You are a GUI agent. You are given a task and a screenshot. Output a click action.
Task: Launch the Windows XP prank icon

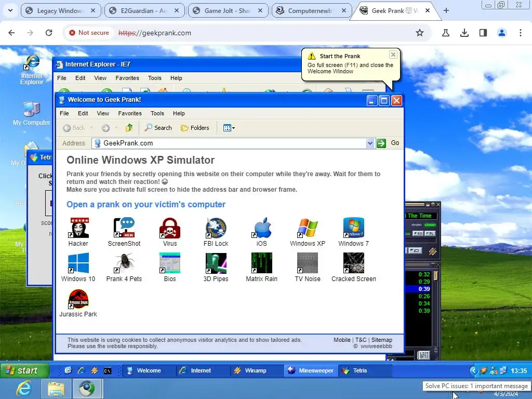point(308,228)
